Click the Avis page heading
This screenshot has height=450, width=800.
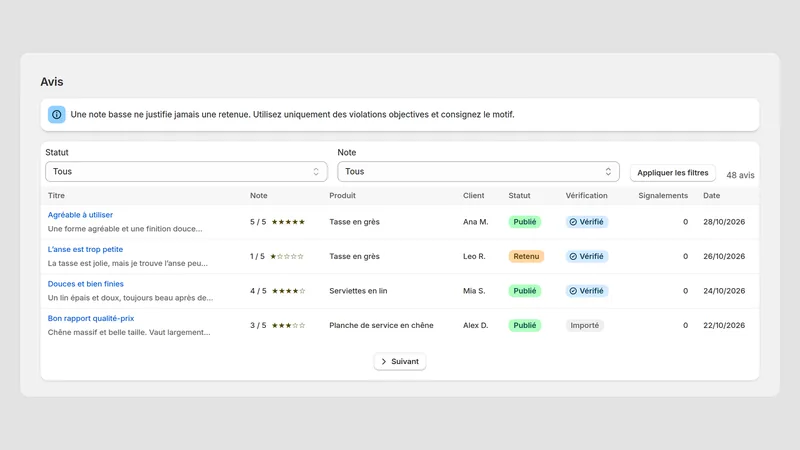pos(52,82)
